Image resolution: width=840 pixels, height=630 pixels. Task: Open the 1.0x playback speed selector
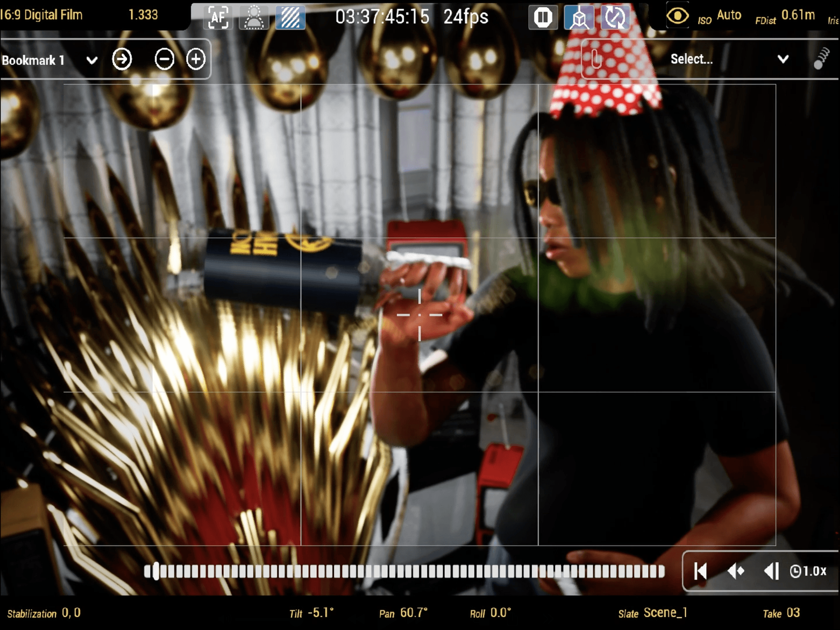(808, 571)
